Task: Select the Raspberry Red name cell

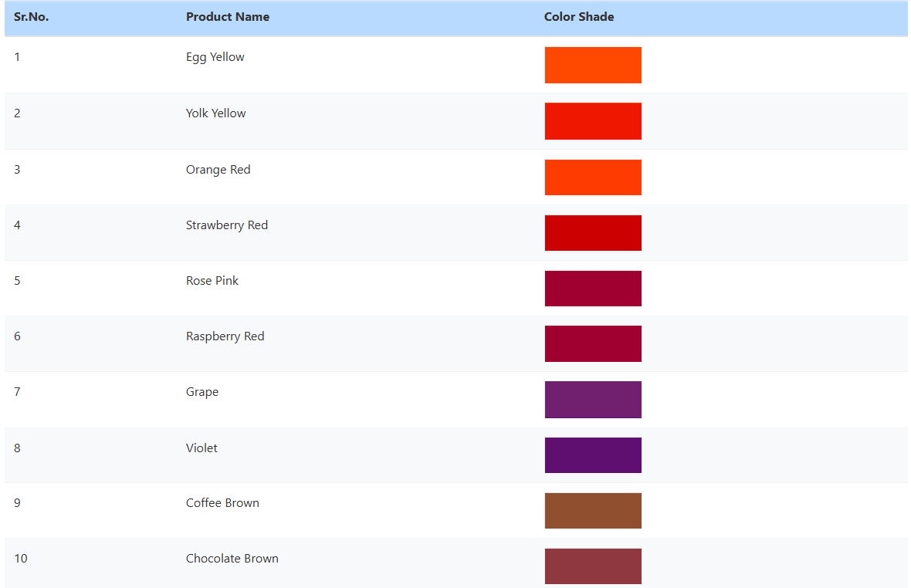Action: point(225,336)
